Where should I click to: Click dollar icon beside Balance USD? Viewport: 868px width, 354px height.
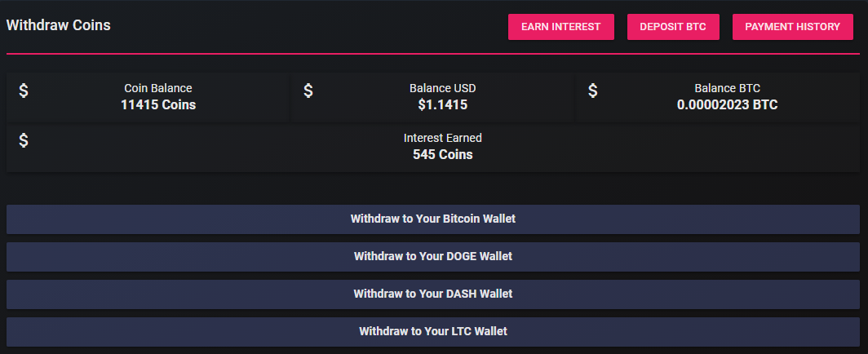tap(308, 91)
